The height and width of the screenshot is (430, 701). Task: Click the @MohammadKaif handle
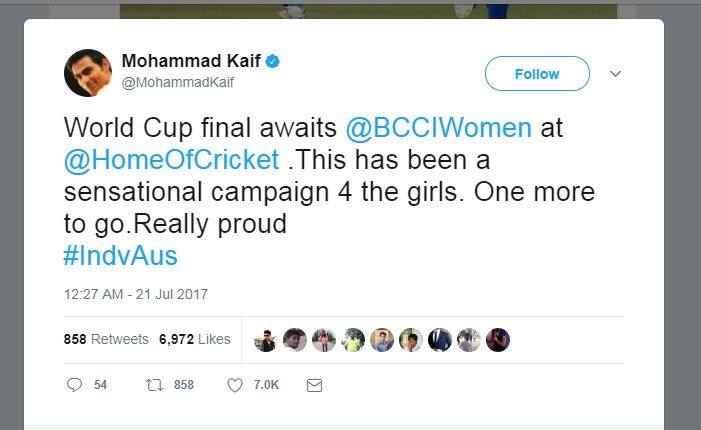point(178,82)
